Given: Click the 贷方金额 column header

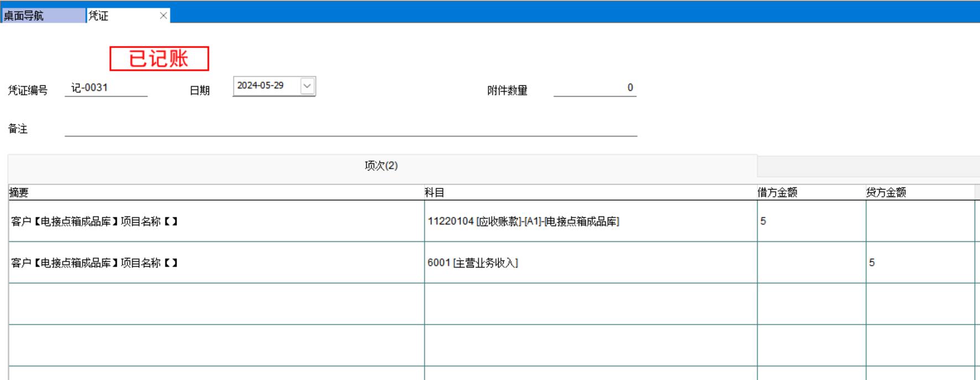Looking at the screenshot, I should pos(919,192).
